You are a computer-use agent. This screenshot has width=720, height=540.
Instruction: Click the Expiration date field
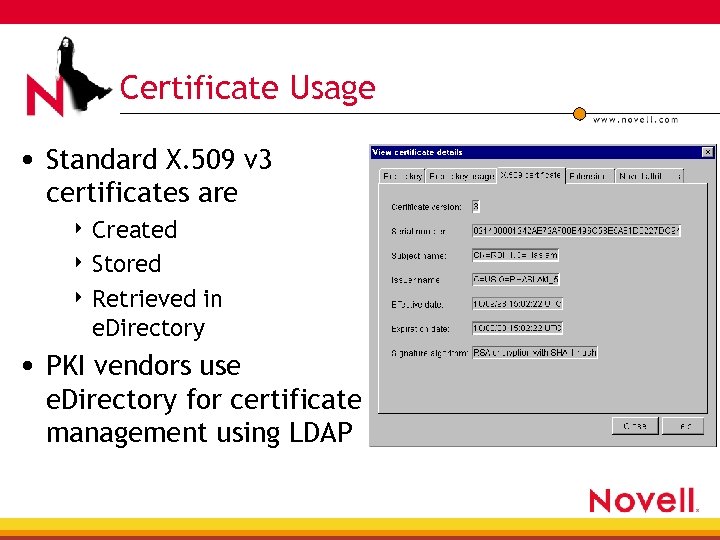click(517, 328)
